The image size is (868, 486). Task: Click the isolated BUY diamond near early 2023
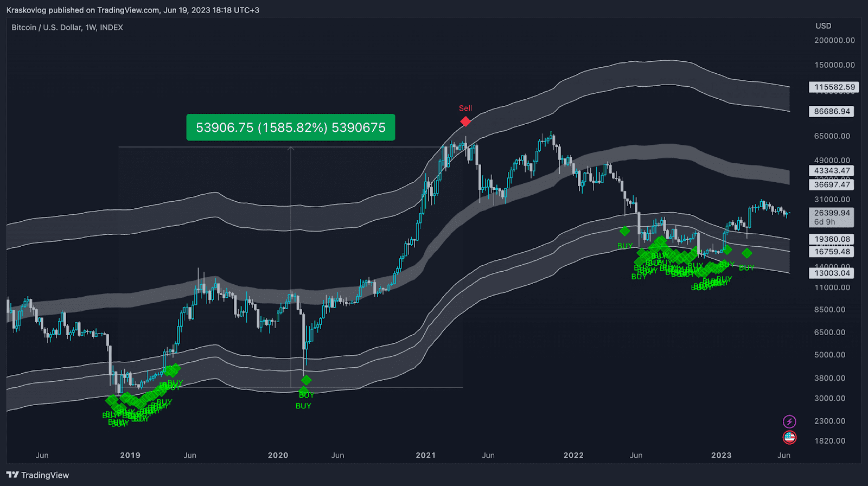click(x=747, y=253)
